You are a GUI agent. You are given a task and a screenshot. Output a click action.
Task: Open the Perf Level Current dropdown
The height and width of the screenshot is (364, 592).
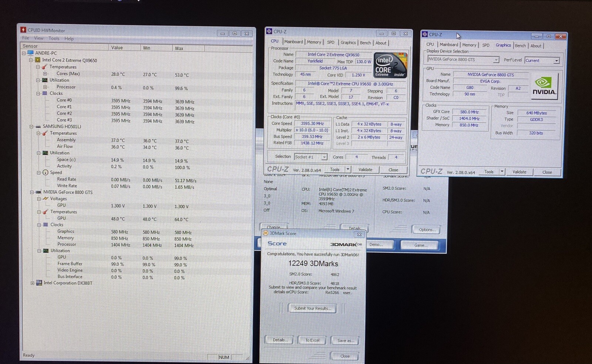pyautogui.click(x=556, y=61)
